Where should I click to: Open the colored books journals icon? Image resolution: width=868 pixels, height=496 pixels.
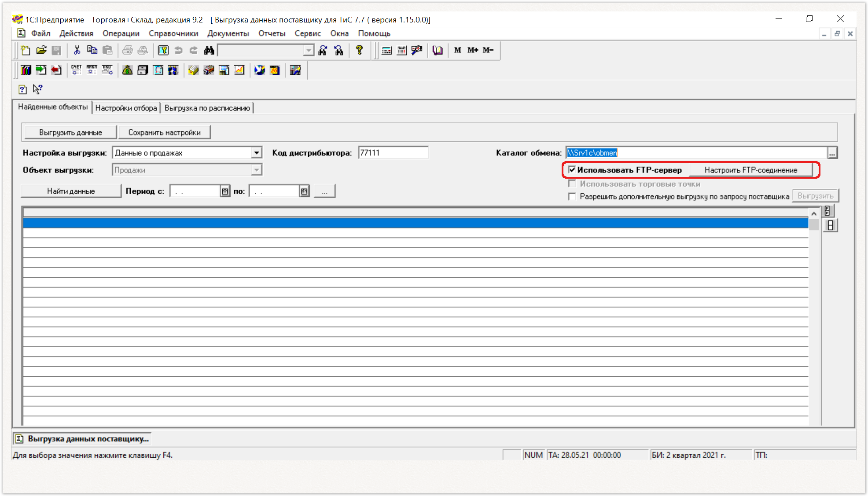(x=26, y=70)
